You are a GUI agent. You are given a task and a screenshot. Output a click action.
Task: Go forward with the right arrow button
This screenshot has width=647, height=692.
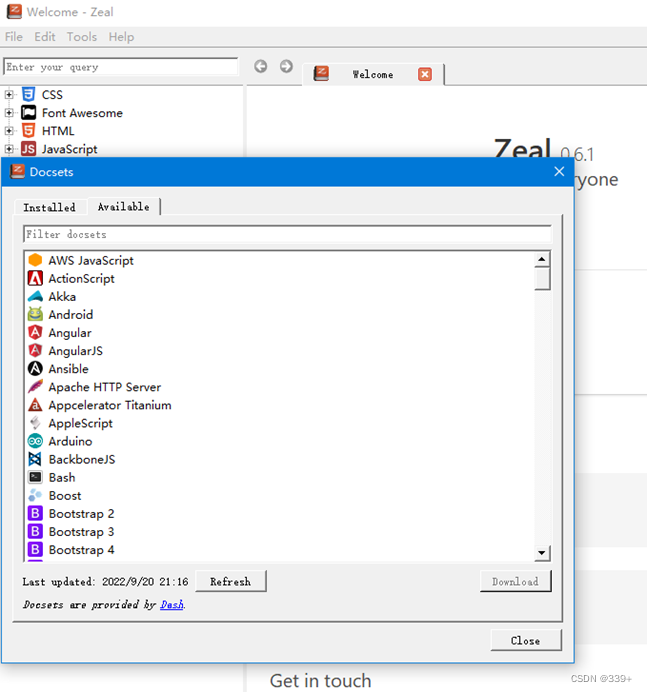pos(286,66)
